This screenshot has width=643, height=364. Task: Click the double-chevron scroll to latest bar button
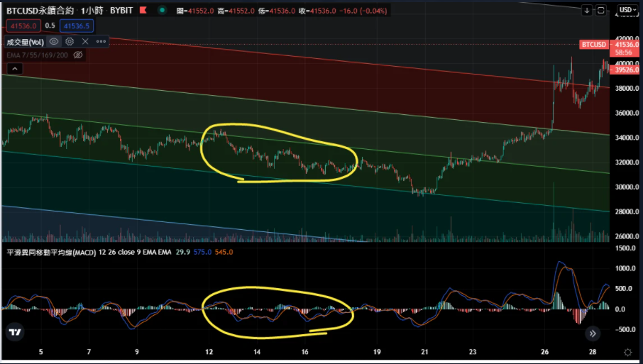click(593, 333)
